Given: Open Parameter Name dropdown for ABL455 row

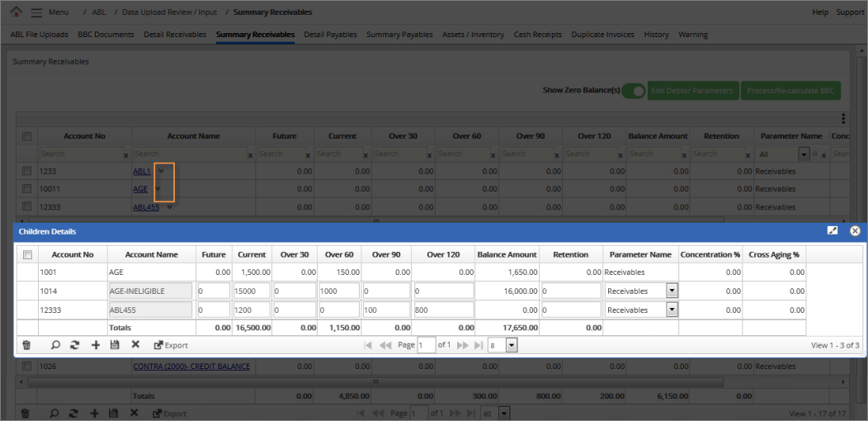Looking at the screenshot, I should pyautogui.click(x=672, y=310).
